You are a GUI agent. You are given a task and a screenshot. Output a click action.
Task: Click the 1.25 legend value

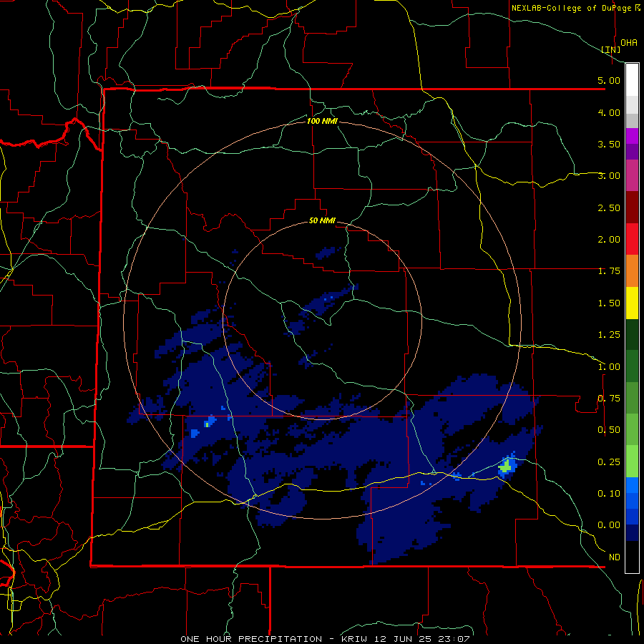tap(609, 335)
